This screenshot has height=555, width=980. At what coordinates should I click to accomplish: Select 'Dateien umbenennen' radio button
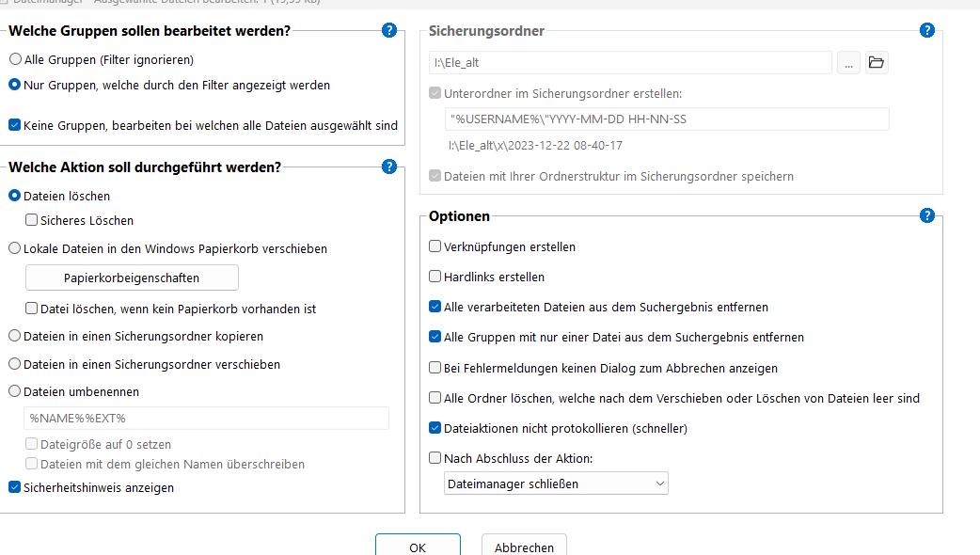[x=15, y=391]
